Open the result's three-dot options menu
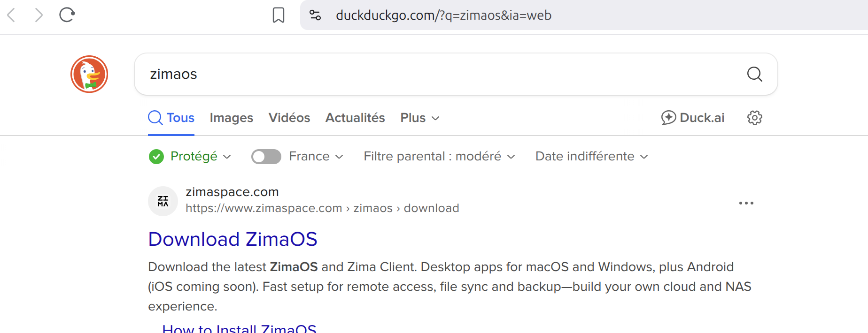 pyautogui.click(x=746, y=203)
